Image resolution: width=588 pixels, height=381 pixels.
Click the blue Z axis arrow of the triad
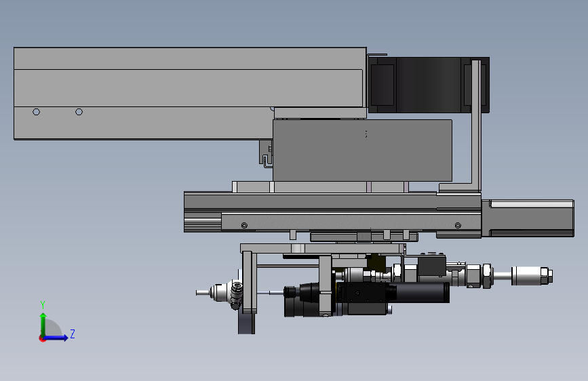point(56,338)
